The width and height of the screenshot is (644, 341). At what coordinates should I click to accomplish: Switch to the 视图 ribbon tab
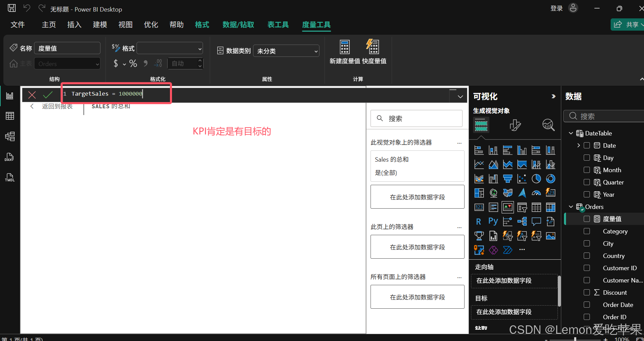[x=125, y=25]
